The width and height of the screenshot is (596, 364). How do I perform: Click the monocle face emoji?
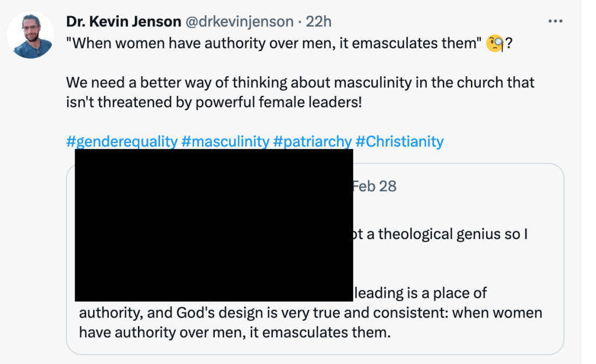click(x=495, y=44)
